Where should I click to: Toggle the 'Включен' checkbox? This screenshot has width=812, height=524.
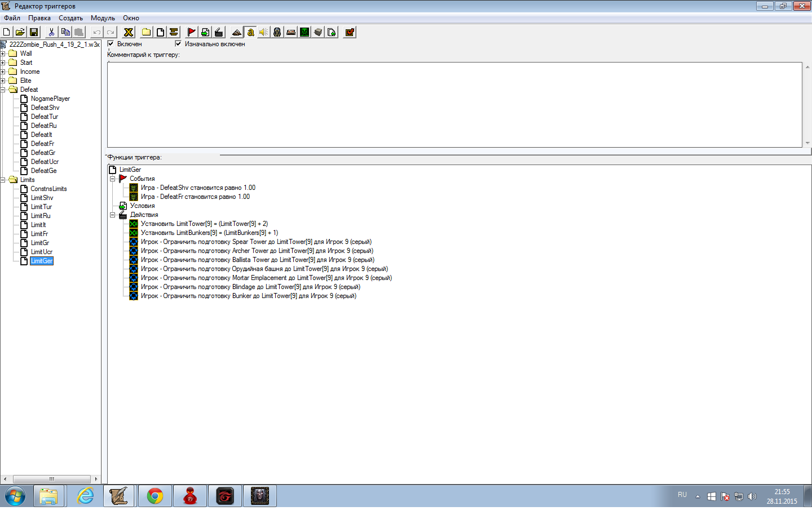(x=111, y=43)
